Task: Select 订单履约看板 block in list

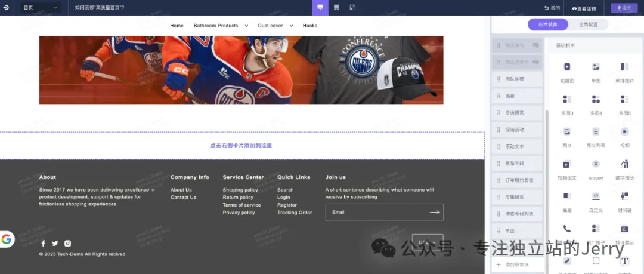Action: click(517, 180)
